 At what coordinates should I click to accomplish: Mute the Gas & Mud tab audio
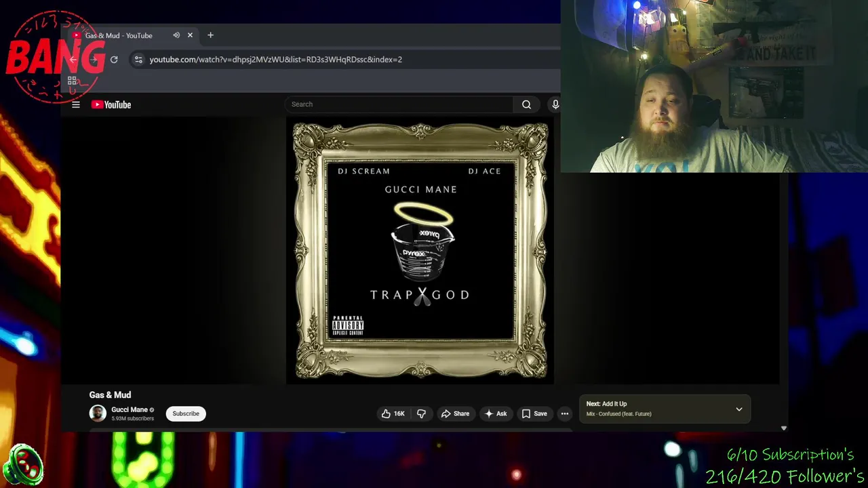click(176, 35)
